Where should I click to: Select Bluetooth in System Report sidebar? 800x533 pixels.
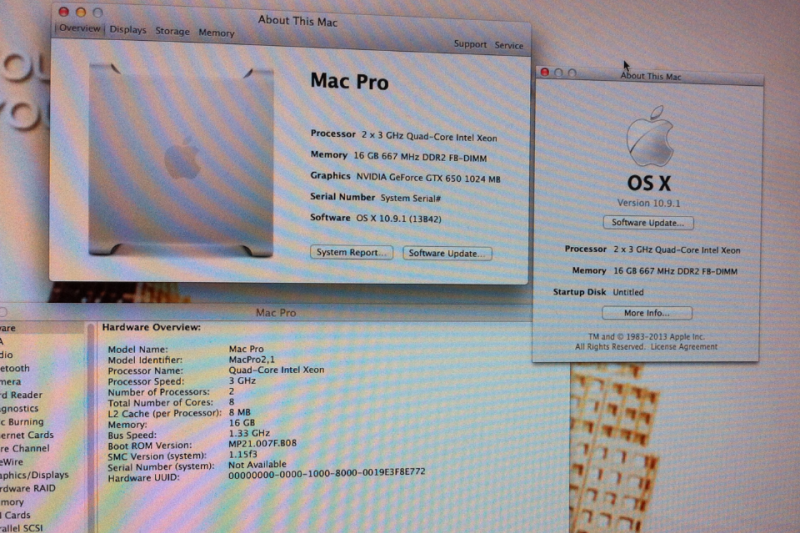(x=15, y=368)
